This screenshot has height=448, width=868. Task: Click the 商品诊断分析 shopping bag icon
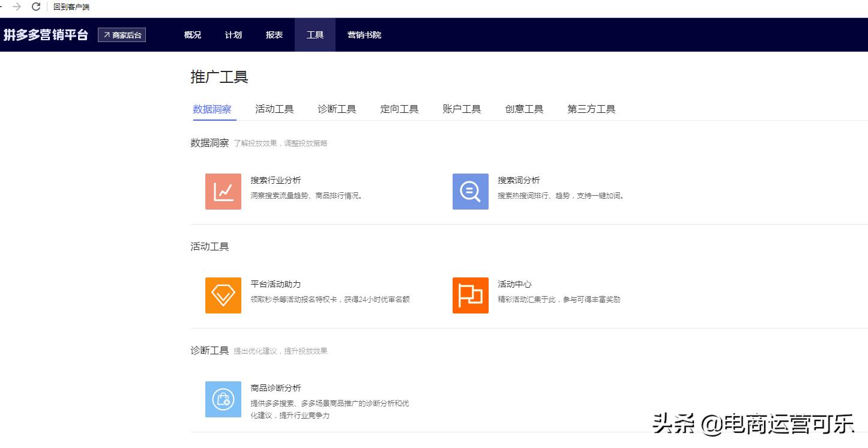click(223, 399)
